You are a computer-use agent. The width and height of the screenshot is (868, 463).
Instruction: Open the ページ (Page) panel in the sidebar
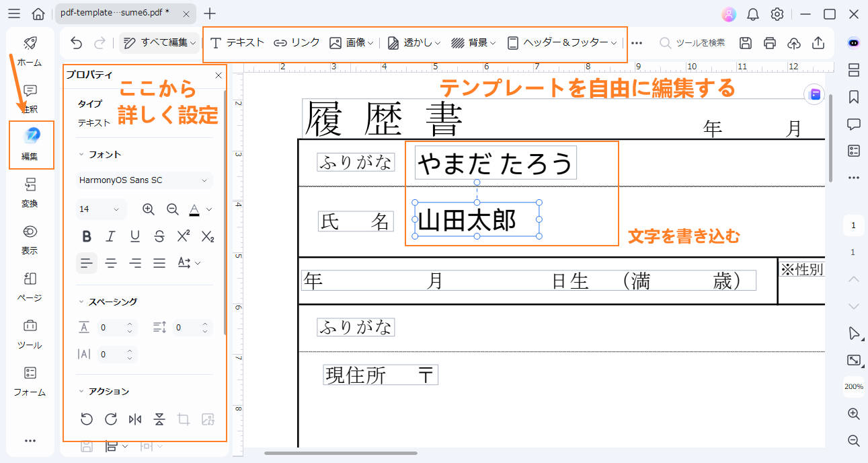click(x=30, y=286)
